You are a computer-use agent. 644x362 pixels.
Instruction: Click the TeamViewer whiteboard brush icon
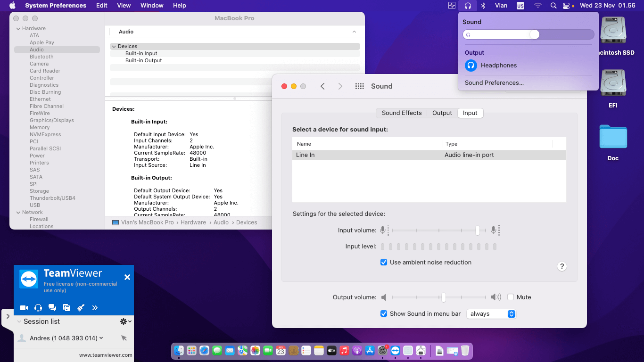(x=81, y=308)
